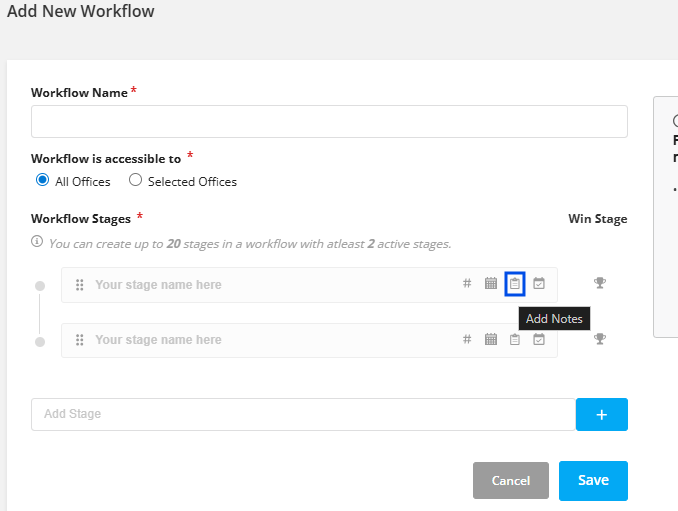The image size is (678, 511).
Task: Click the second stage name field
Action: [x=270, y=340]
